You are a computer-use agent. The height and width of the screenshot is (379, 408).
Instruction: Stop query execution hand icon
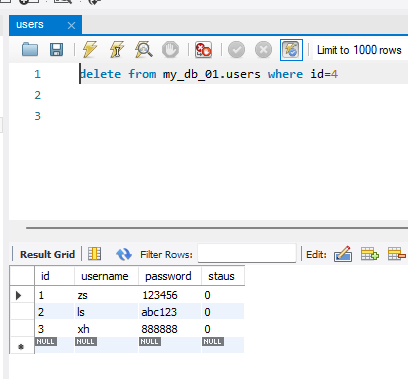(x=170, y=50)
